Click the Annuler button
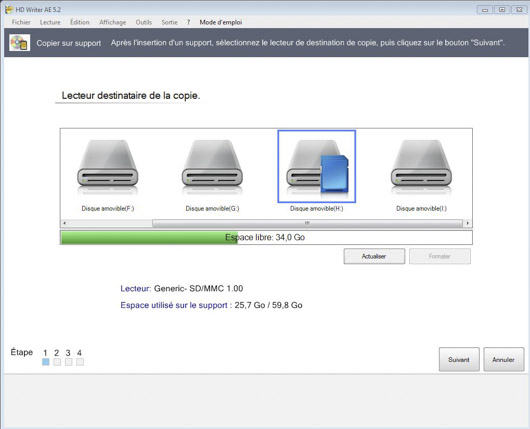Screen dimensions: 530x429 point(504,359)
